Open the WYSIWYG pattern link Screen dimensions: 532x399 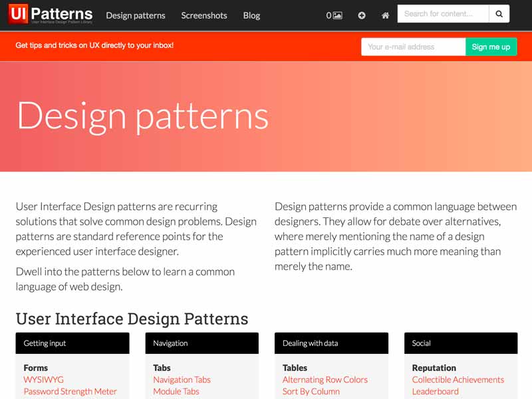(43, 380)
